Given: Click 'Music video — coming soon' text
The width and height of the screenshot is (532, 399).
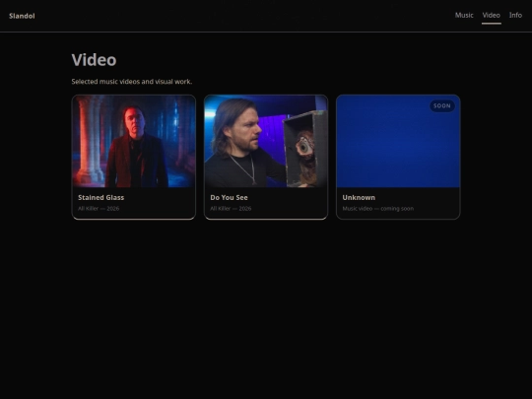Looking at the screenshot, I should tap(378, 208).
